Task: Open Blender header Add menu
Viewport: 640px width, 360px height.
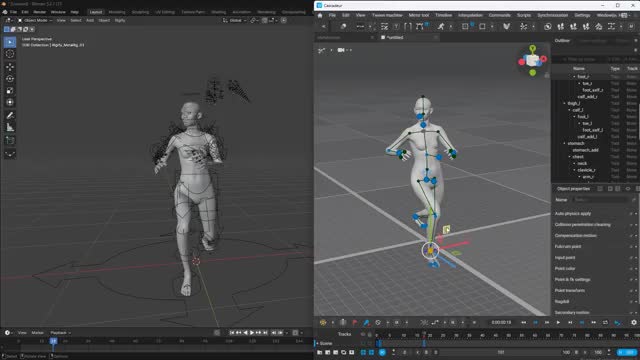Action: pyautogui.click(x=90, y=20)
